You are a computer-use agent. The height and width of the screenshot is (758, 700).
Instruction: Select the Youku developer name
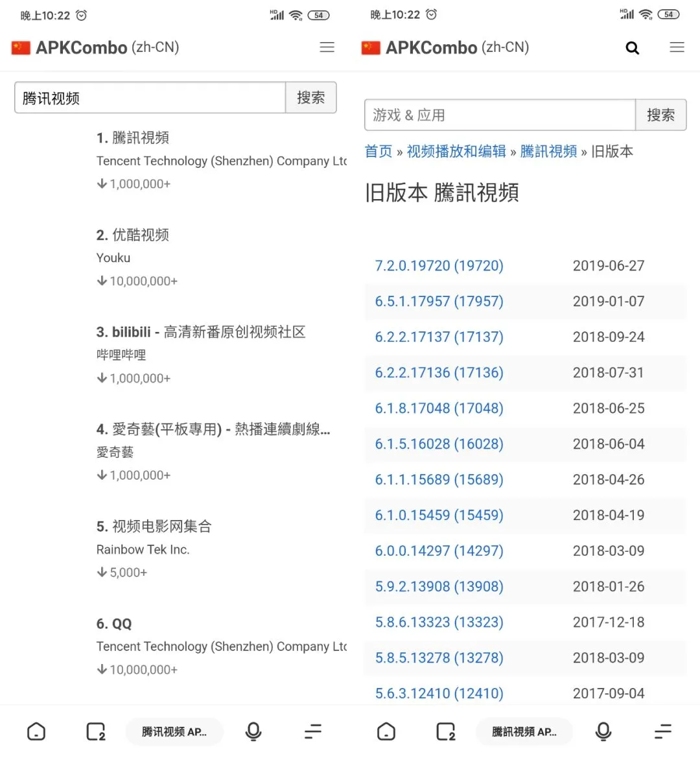pyautogui.click(x=113, y=257)
